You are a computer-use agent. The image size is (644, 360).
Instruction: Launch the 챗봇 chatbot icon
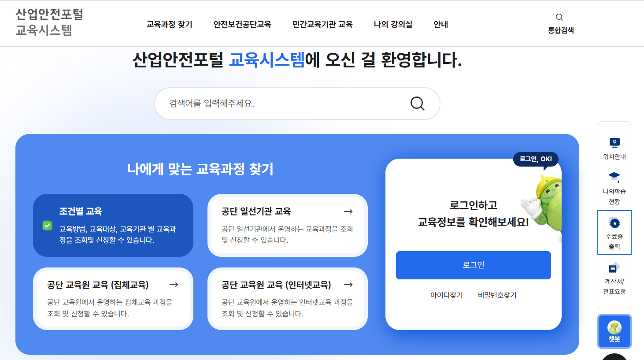point(614,331)
